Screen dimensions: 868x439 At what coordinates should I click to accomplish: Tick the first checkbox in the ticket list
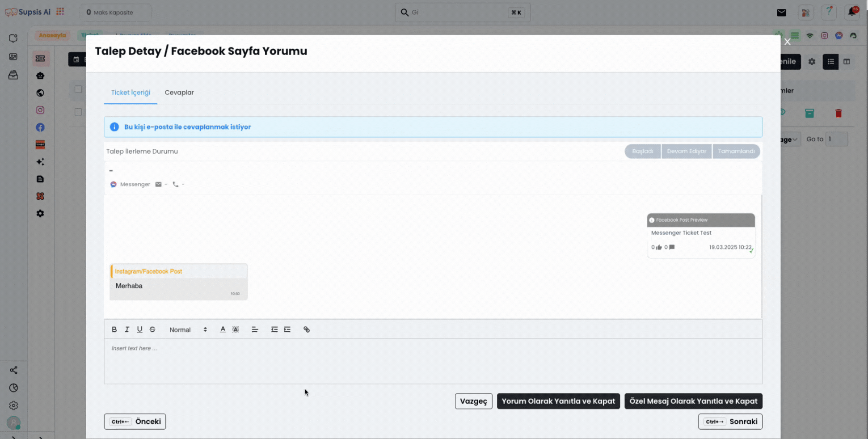[78, 89]
